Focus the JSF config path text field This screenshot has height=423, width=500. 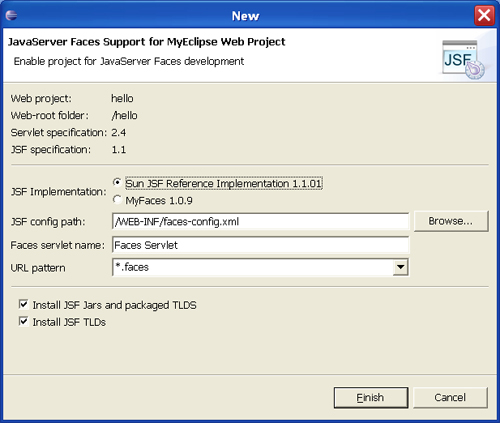click(x=261, y=221)
